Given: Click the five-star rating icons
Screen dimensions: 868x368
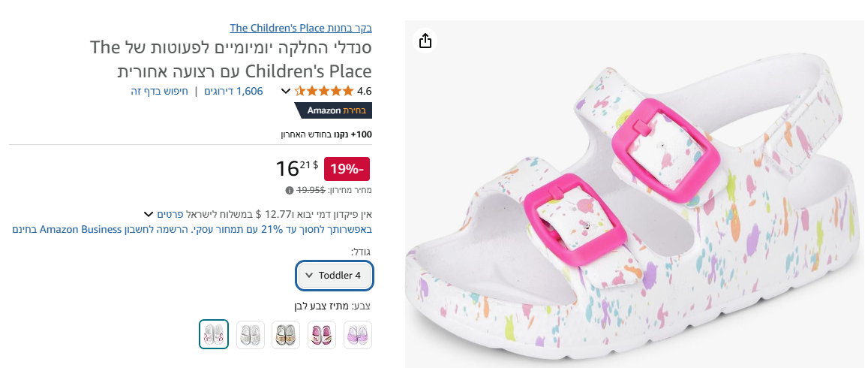Looking at the screenshot, I should tap(323, 91).
